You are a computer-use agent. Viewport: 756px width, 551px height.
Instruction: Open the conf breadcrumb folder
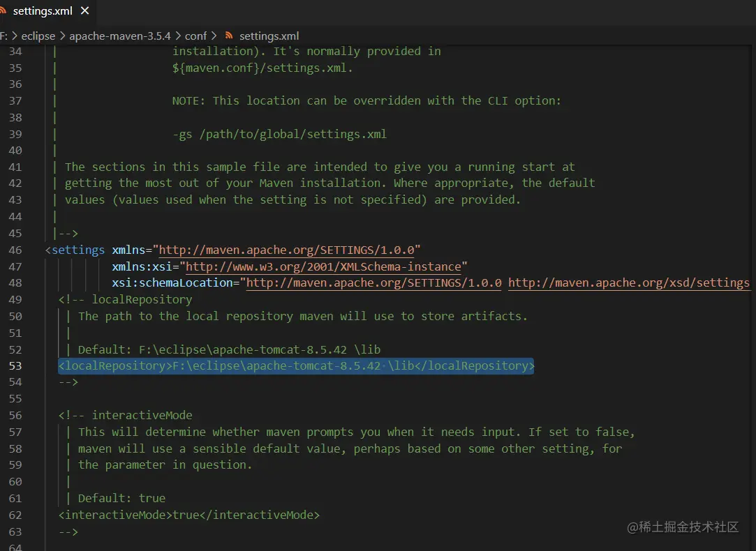pyautogui.click(x=195, y=36)
